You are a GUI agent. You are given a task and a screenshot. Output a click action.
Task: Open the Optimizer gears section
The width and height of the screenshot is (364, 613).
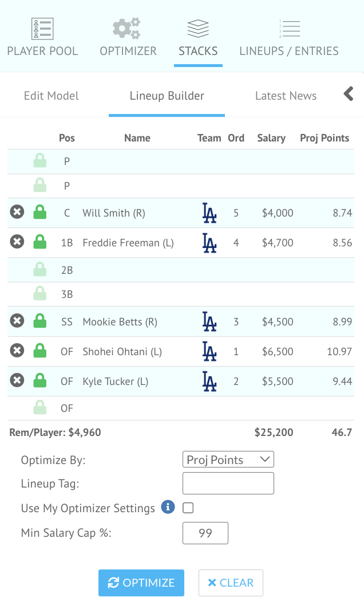128,37
